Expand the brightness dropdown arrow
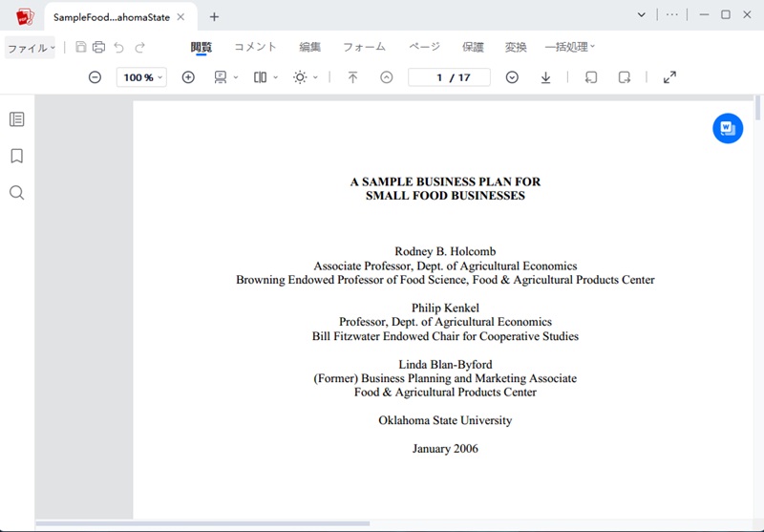 pyautogui.click(x=315, y=77)
